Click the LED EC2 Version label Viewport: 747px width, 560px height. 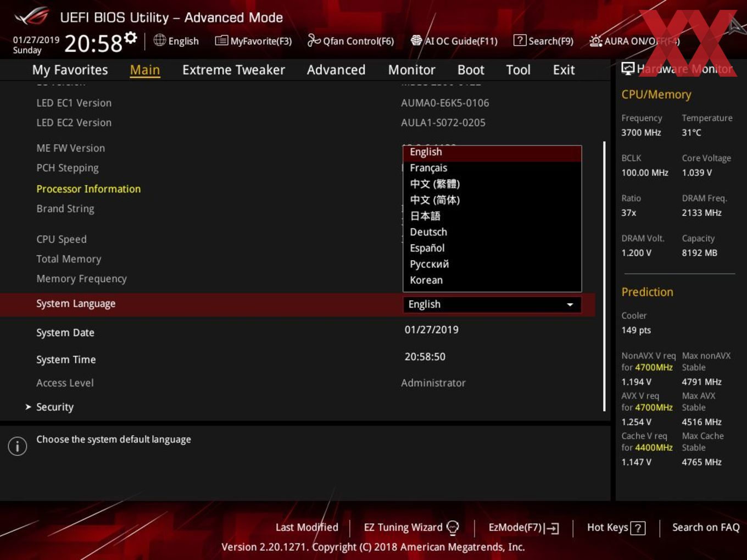(74, 122)
